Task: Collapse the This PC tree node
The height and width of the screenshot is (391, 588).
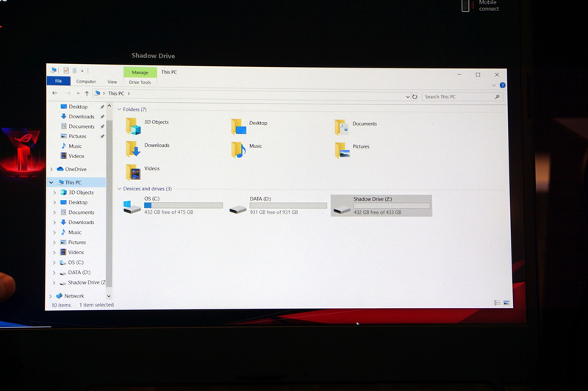Action: (x=51, y=182)
